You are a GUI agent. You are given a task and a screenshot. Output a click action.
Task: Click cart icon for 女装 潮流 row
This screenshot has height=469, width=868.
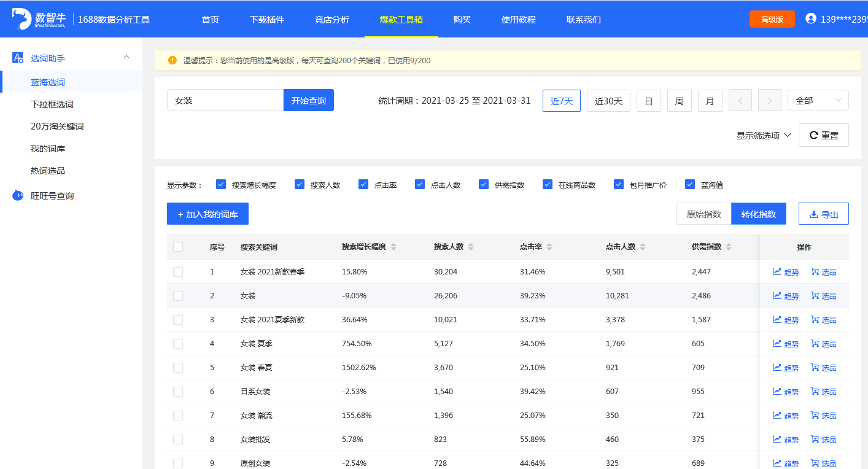tap(815, 415)
